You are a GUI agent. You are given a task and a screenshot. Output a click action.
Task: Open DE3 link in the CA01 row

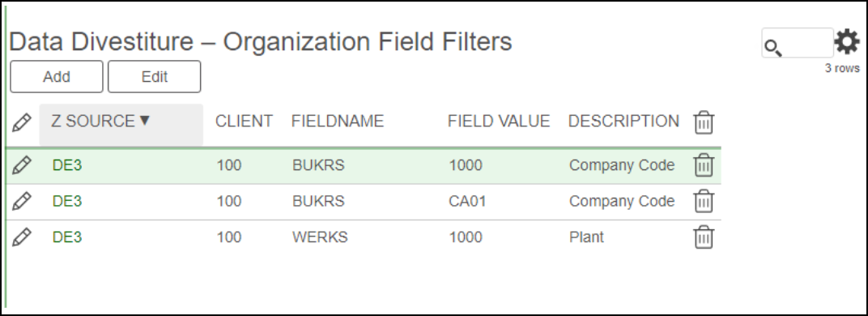[x=67, y=201]
